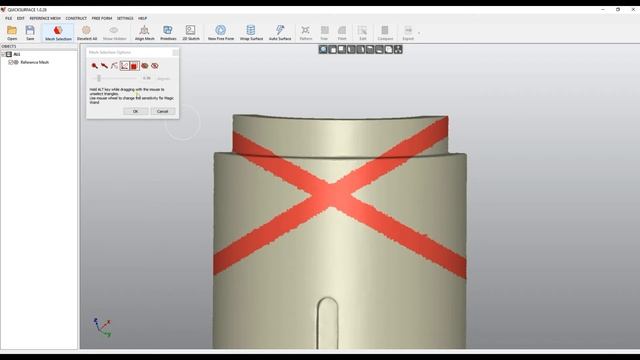Image resolution: width=640 pixels, height=360 pixels.
Task: Open the CONSTRUCT menu
Action: (x=76, y=18)
